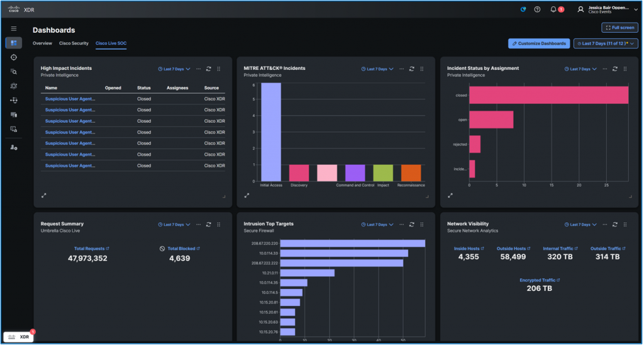This screenshot has height=345, width=644.
Task: Refresh the MITRE ATT&CK Incidents widget
Action: (x=411, y=69)
